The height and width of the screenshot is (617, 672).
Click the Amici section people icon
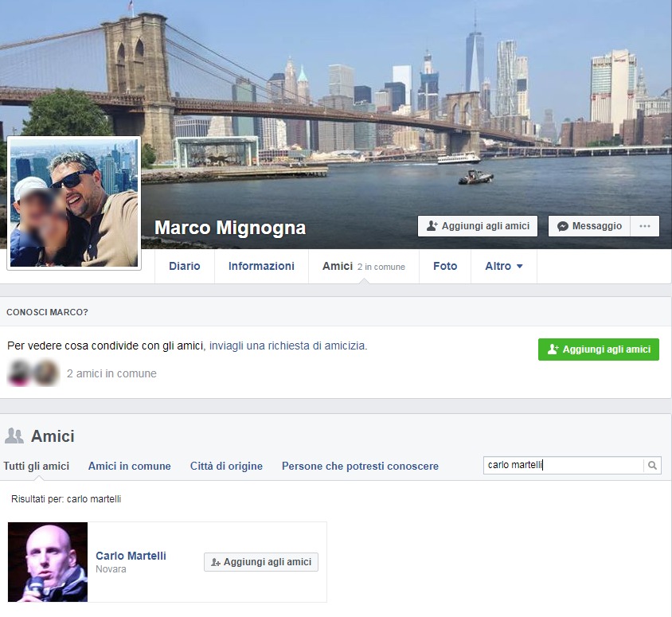tap(14, 435)
